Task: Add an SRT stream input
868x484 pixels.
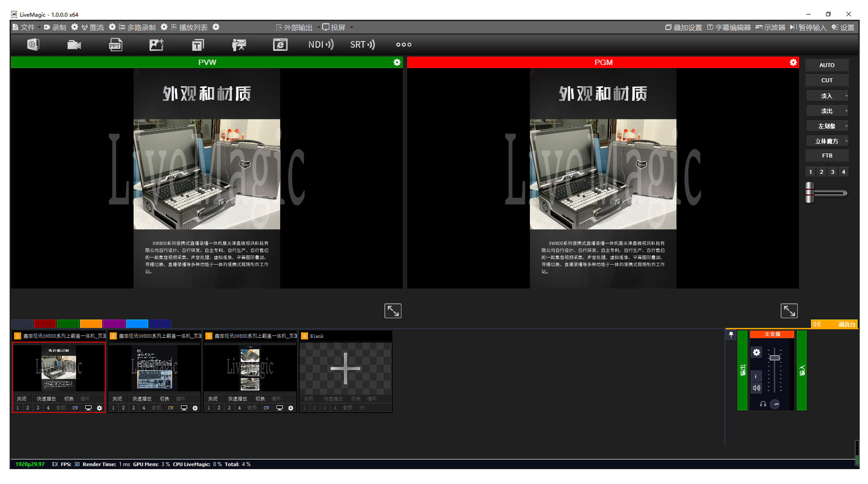Action: pos(362,45)
